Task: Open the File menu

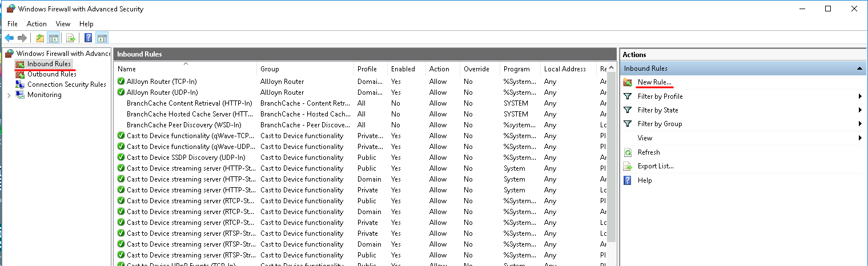Action: (x=13, y=24)
